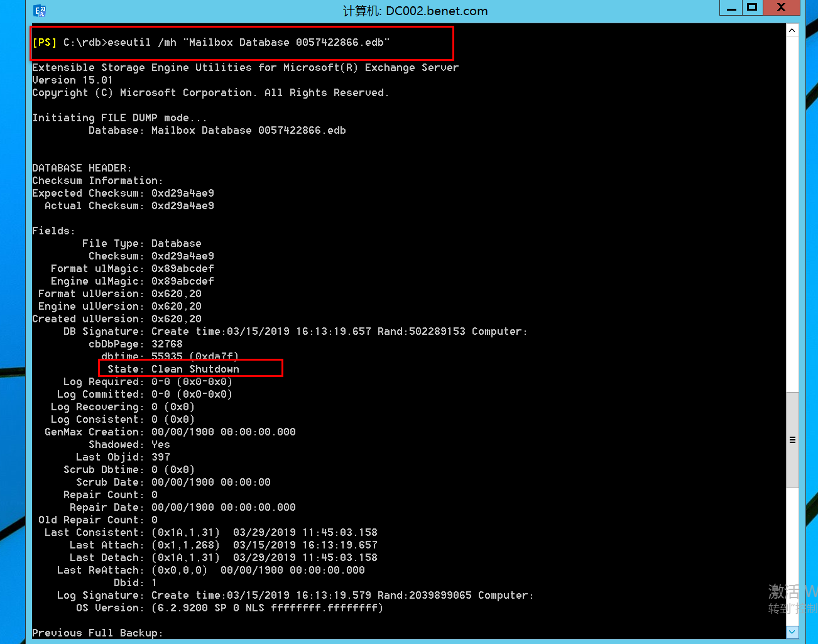Click the "Expected Checksum: 0xd29a4ae9" line

(x=123, y=193)
